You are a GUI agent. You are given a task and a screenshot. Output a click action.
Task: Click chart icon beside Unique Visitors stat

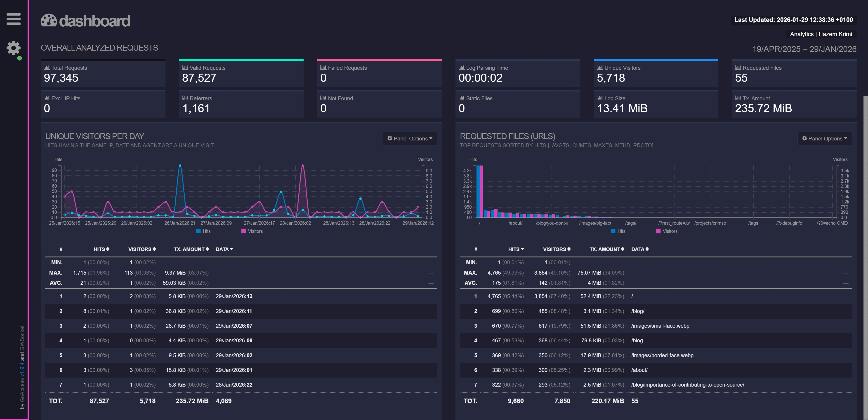tap(600, 68)
